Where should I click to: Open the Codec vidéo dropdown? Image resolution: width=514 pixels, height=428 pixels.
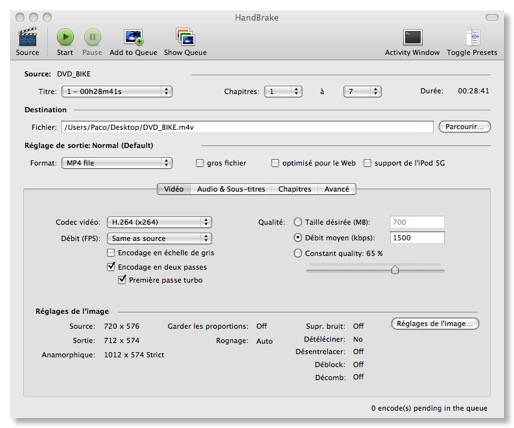coord(159,222)
